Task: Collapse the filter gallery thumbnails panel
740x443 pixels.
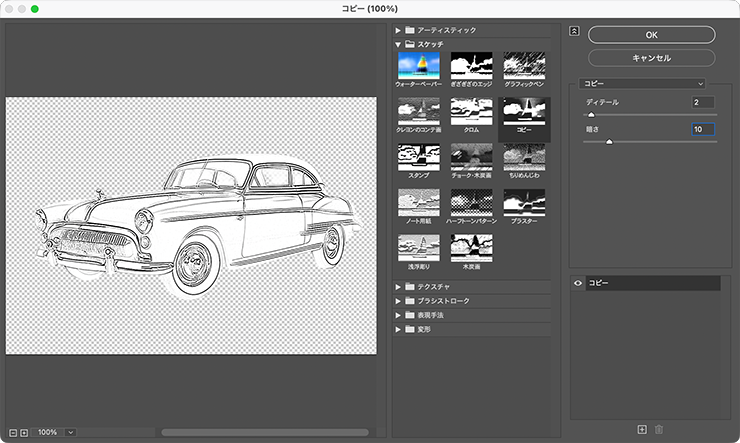Action: click(x=574, y=30)
